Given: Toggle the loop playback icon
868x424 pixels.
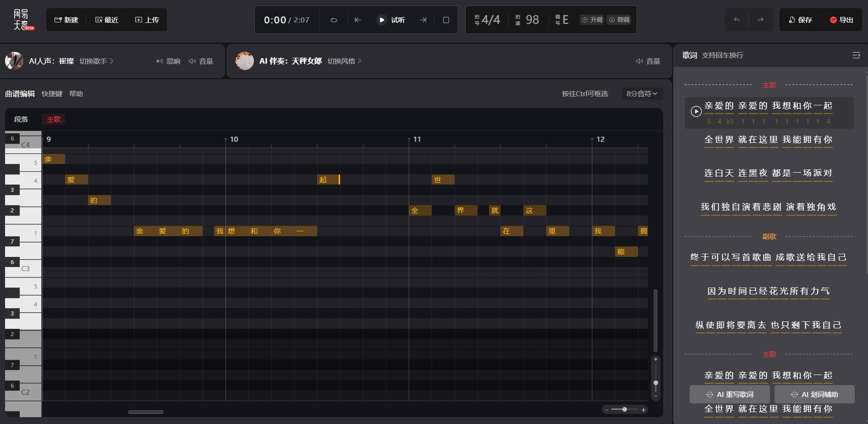Looking at the screenshot, I should click(x=334, y=20).
